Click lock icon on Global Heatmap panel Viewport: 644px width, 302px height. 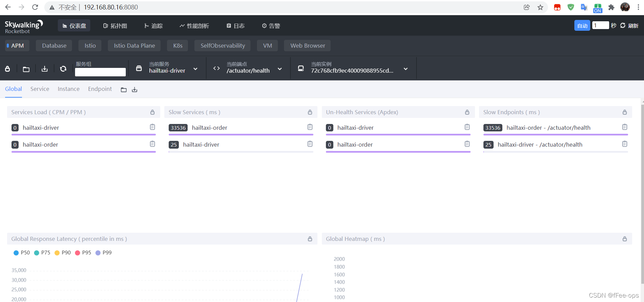(x=625, y=239)
